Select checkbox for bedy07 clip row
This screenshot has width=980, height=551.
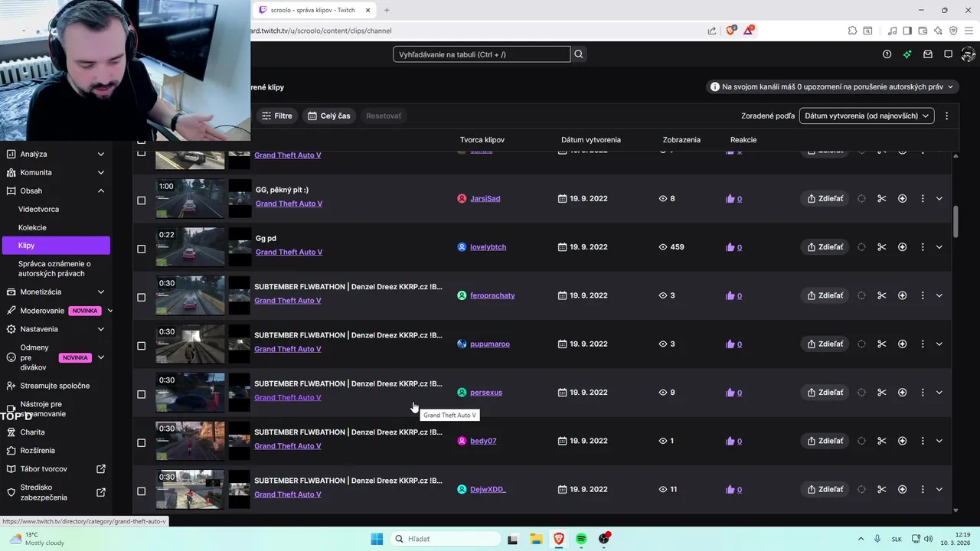141,442
